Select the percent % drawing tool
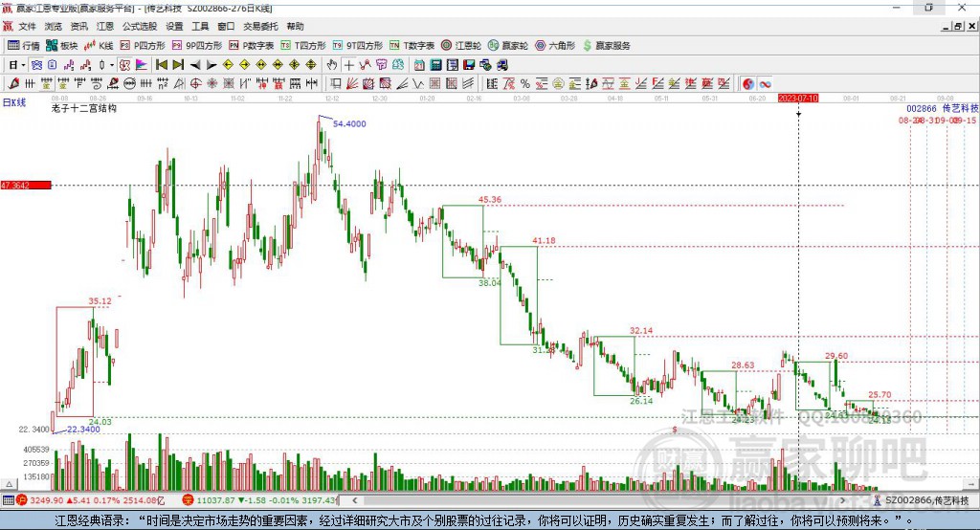 point(525,84)
